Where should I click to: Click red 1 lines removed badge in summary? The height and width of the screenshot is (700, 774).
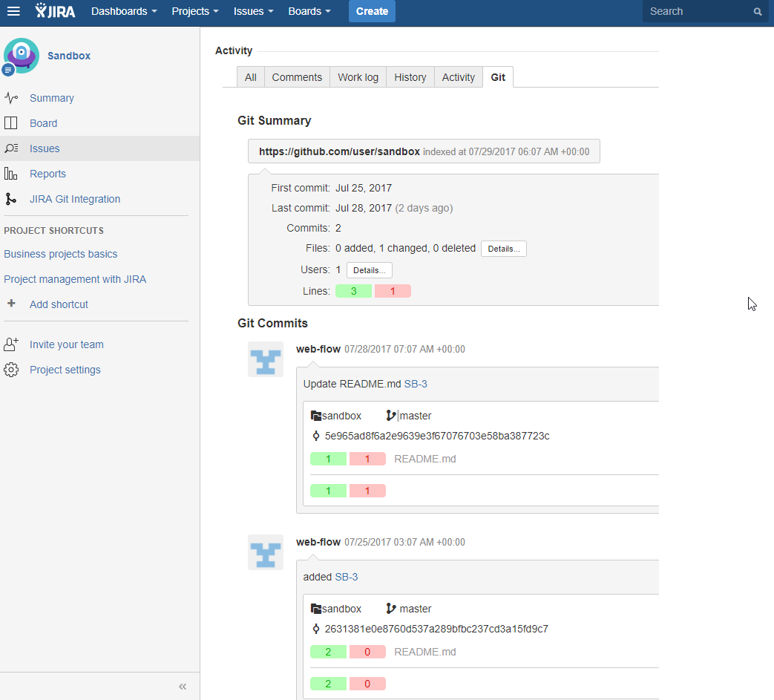[393, 291]
